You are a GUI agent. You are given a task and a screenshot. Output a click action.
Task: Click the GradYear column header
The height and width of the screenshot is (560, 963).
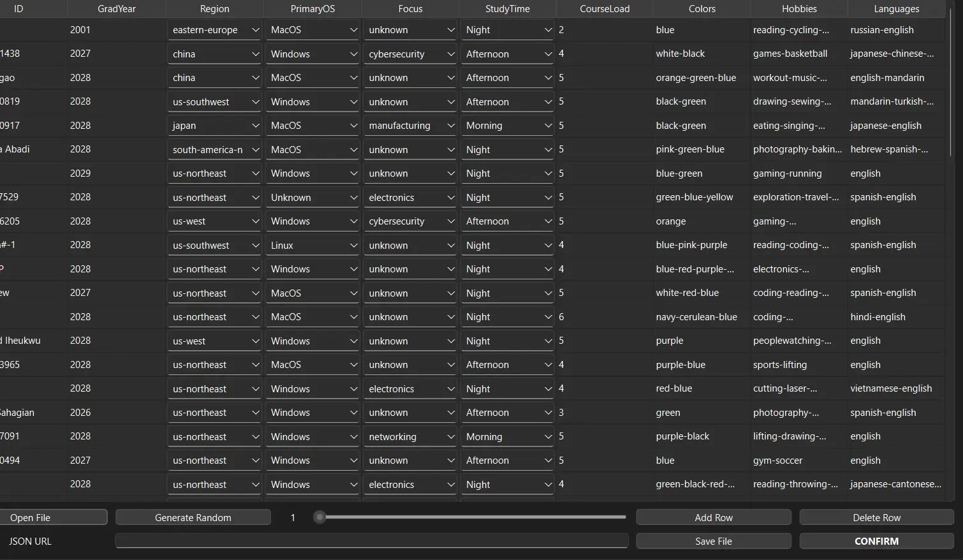(116, 8)
